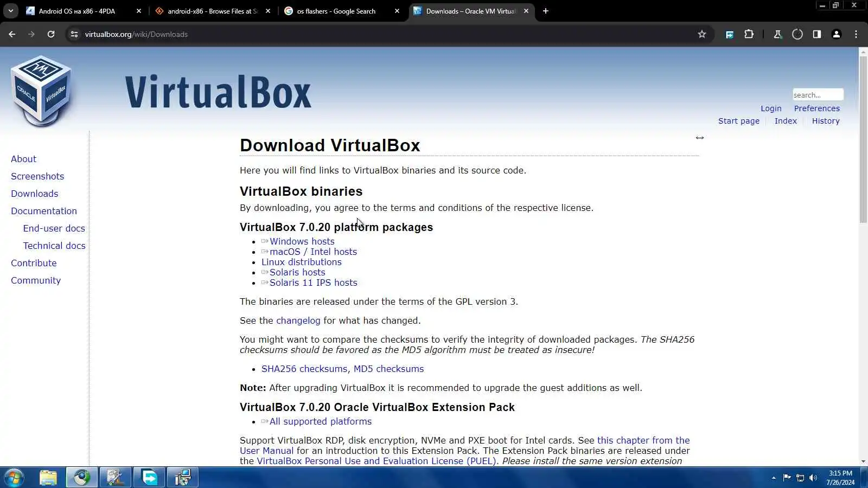Open Downloads in the sidebar

(34, 194)
